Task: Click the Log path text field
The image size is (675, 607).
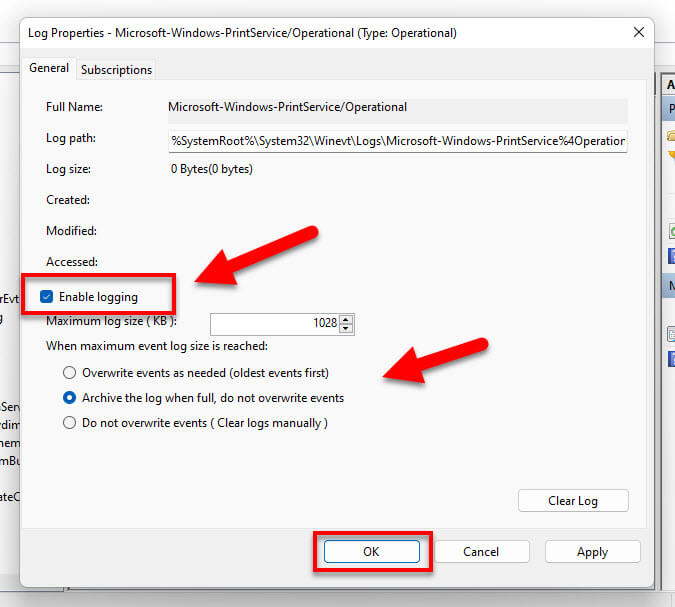Action: point(398,141)
